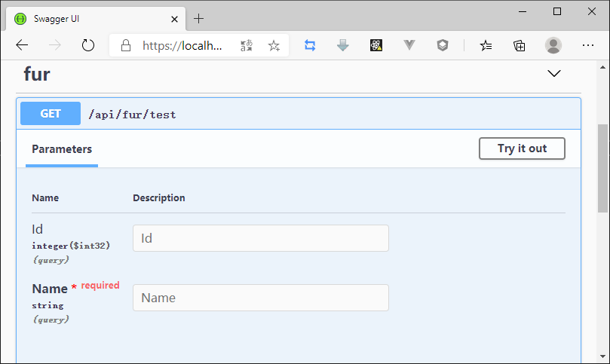Open a new browser tab

(199, 18)
